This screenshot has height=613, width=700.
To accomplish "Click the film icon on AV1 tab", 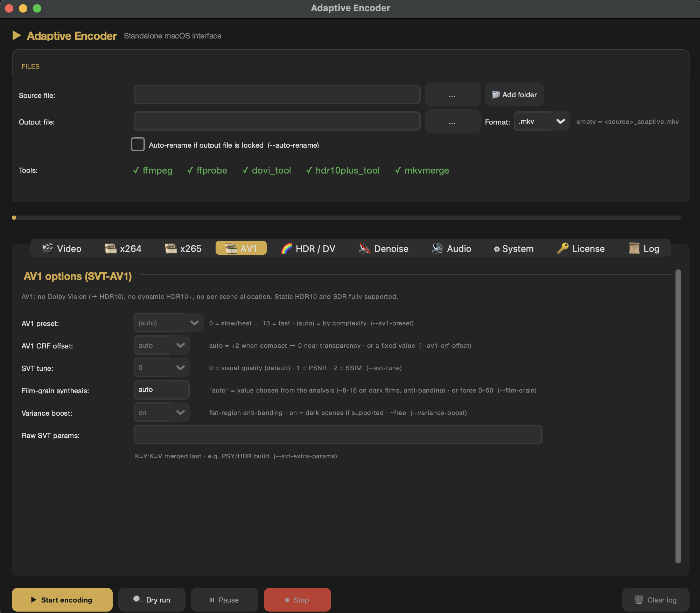I will tap(231, 248).
